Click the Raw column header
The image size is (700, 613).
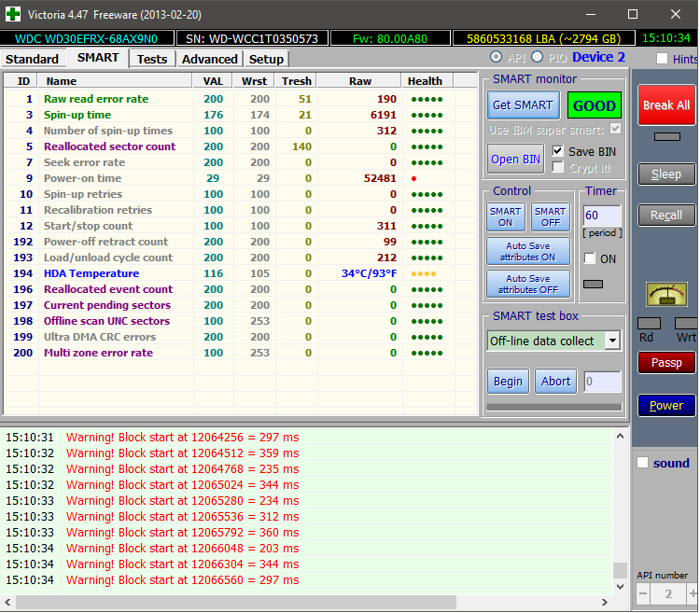(x=360, y=81)
